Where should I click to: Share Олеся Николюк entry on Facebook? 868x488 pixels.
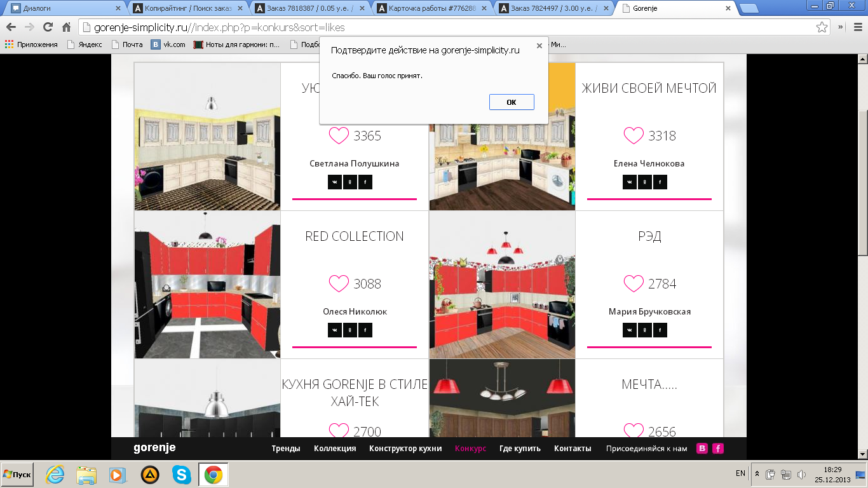click(x=365, y=330)
